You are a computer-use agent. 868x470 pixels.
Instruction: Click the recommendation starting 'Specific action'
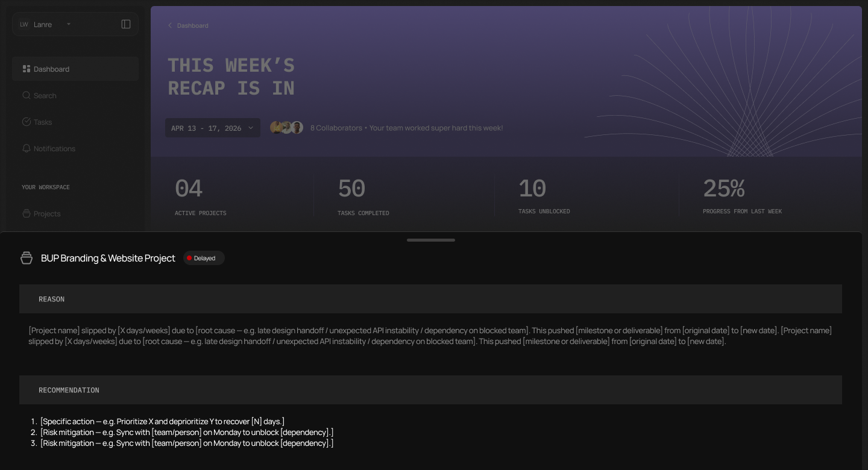[162, 421]
